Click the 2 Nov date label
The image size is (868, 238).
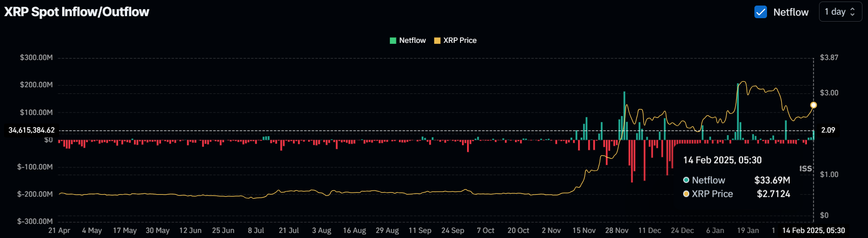tap(551, 230)
